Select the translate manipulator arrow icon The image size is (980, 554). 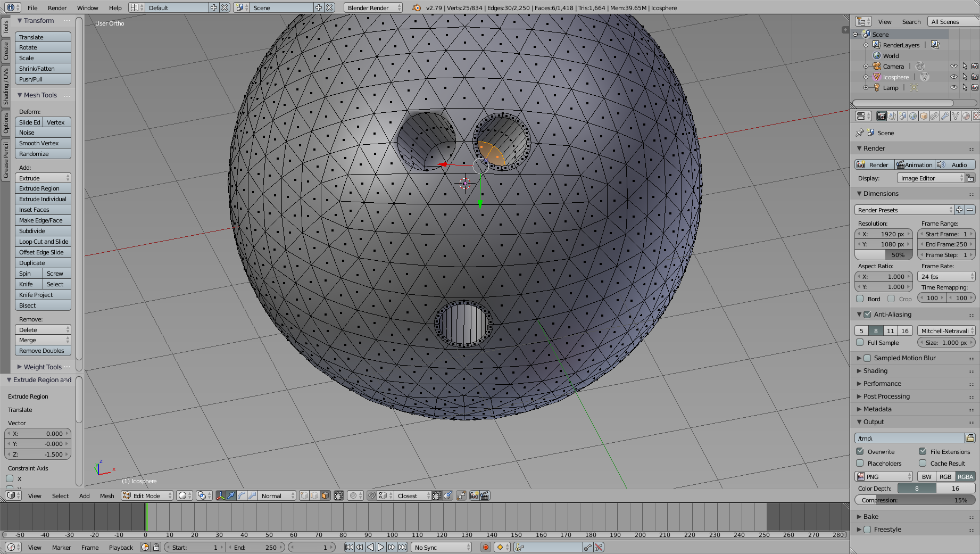pos(231,495)
